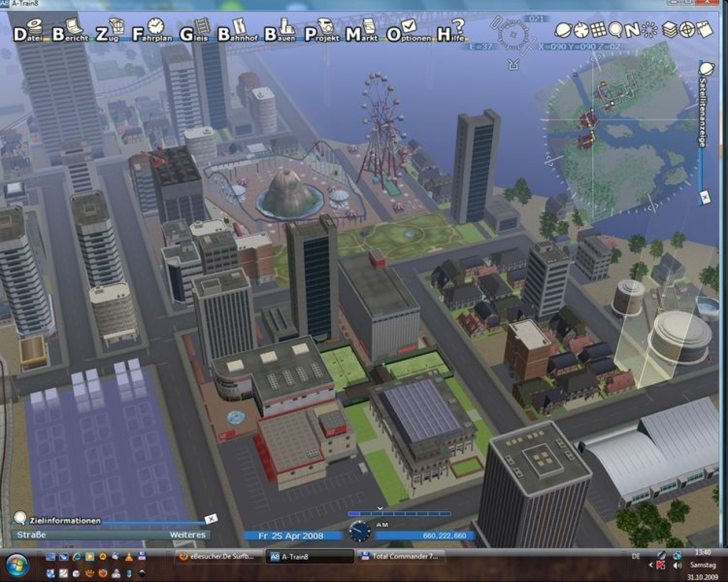Click the Kaspersky red tray icon

coord(661,566)
